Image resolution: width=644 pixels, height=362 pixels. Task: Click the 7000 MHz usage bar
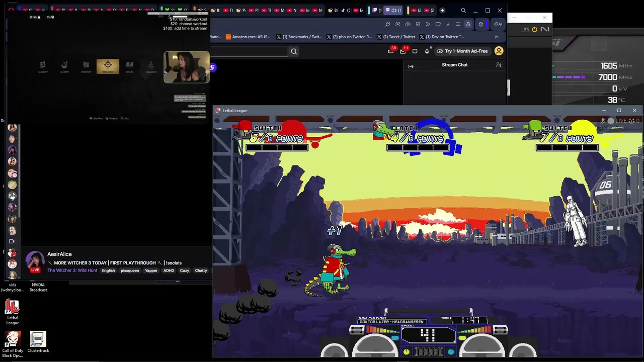[569, 77]
